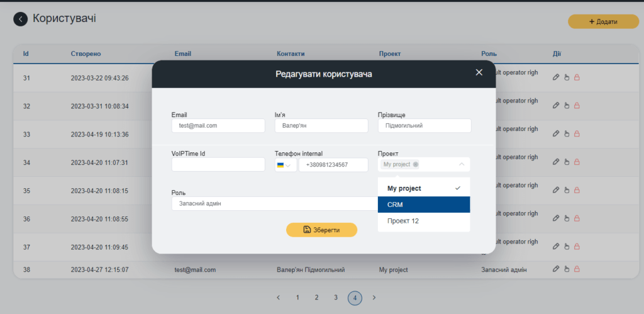Click the lock icon in row 38
The width and height of the screenshot is (644, 314).
click(577, 269)
